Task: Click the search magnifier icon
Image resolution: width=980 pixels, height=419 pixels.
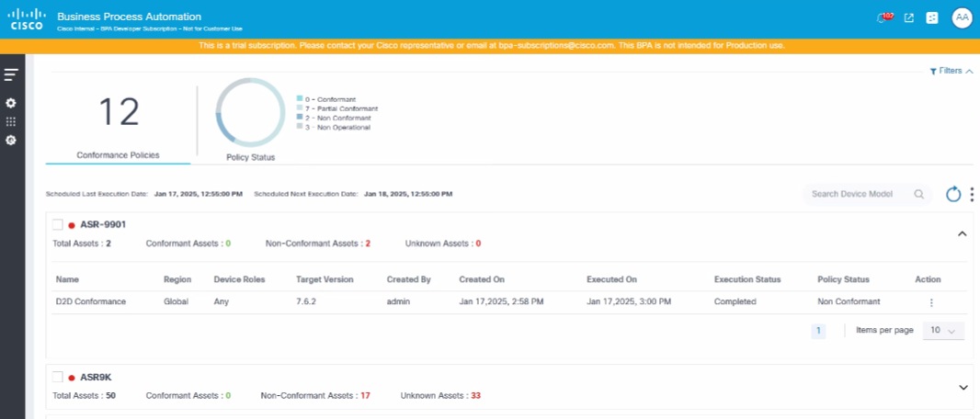Action: (x=918, y=194)
